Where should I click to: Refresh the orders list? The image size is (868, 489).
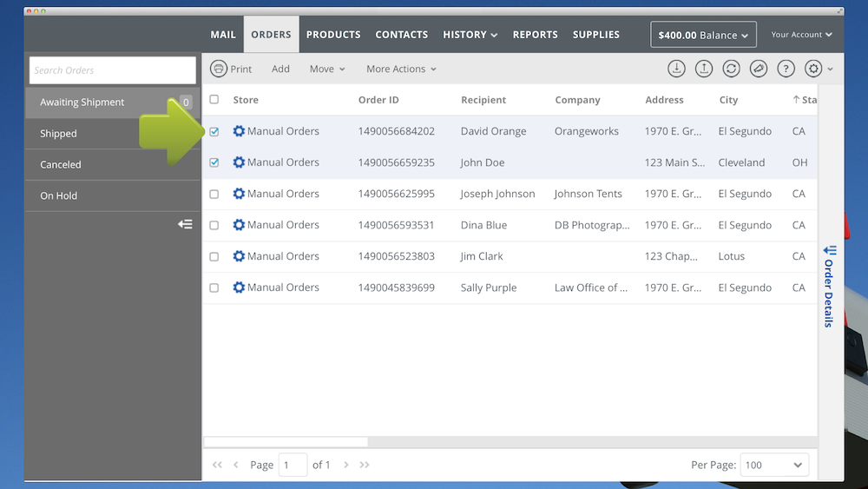[x=731, y=69]
